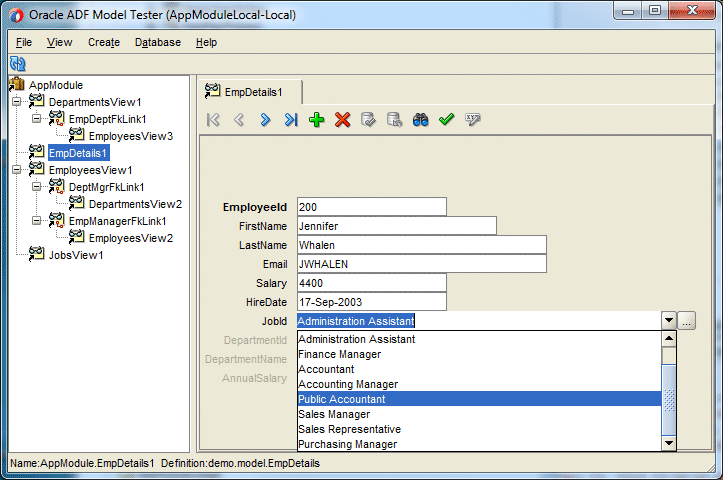Go to next record arrow icon
The width and height of the screenshot is (723, 480).
(x=265, y=120)
